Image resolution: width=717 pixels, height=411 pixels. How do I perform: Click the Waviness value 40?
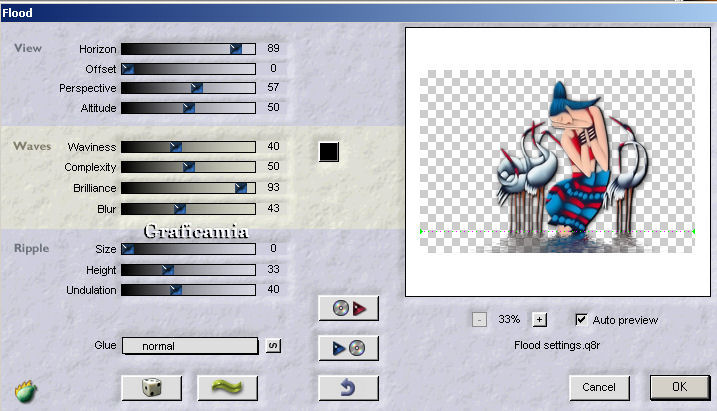tap(273, 146)
